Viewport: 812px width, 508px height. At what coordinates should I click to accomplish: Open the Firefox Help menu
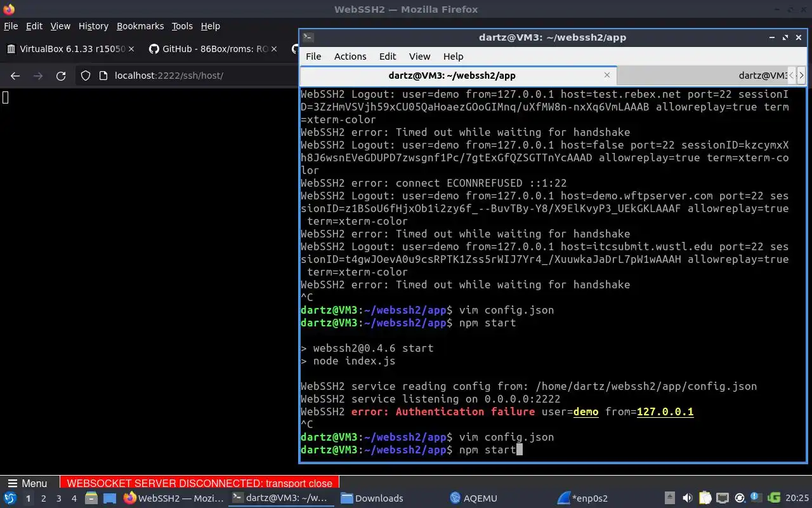pos(211,26)
